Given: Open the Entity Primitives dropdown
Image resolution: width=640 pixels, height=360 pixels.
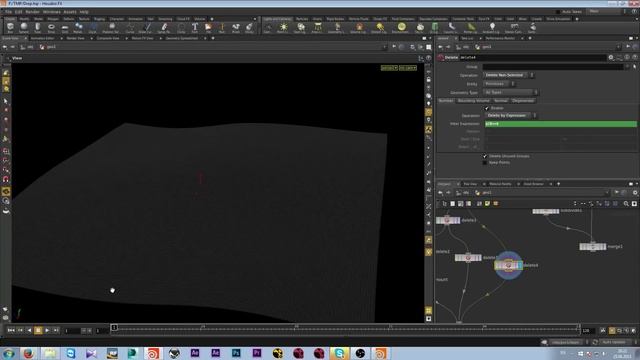Looking at the screenshot, I should pyautogui.click(x=499, y=84).
